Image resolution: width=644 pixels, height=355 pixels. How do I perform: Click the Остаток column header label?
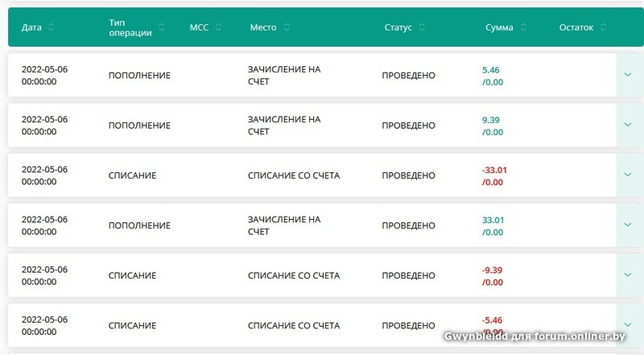pos(576,27)
